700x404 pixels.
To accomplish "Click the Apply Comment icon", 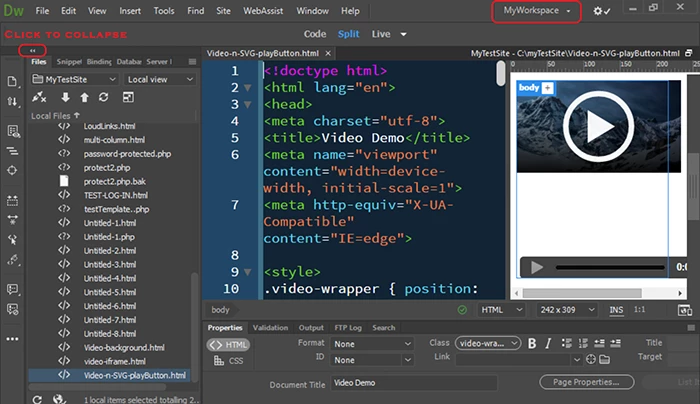I will point(12,289).
